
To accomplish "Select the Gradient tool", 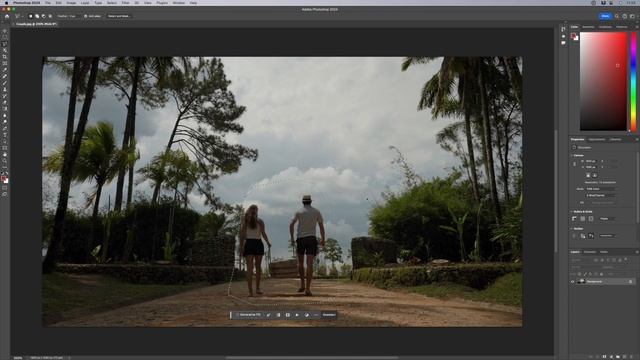I will click(x=5, y=109).
